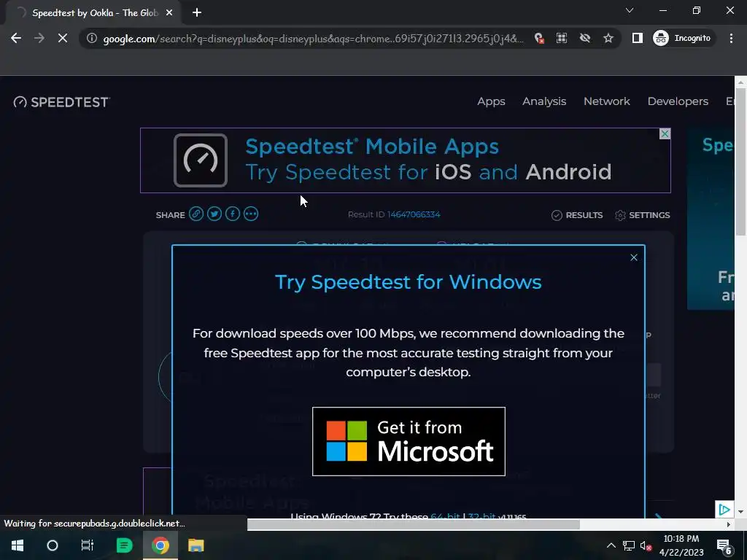Click the partially visible side ad on the right
The height and width of the screenshot is (560, 747).
tap(711, 218)
